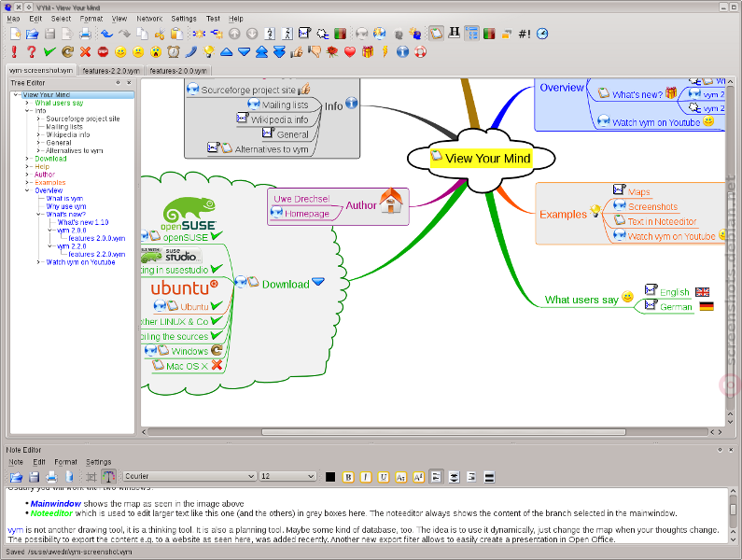
Task: Set the light bulb flag
Action: point(209,51)
